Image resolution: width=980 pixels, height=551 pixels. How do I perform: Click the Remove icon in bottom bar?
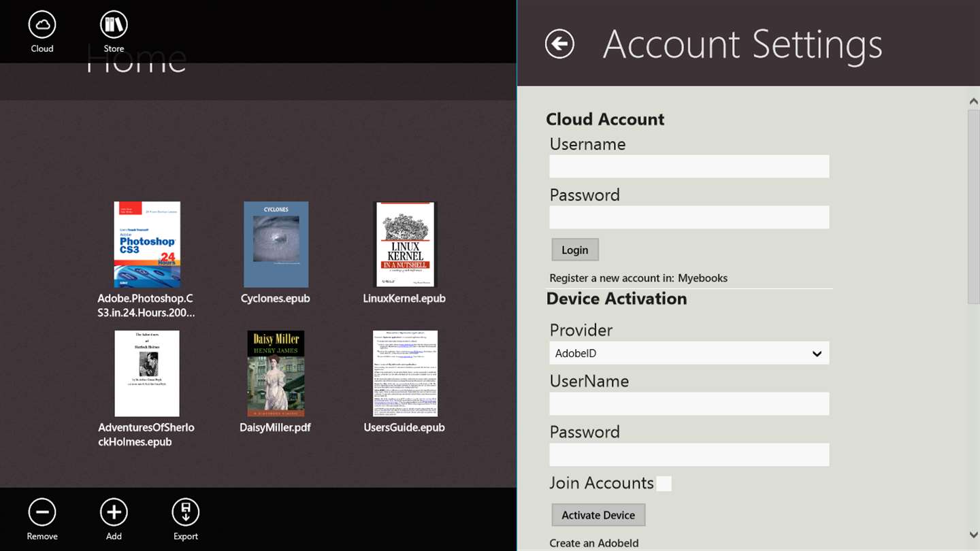(42, 512)
